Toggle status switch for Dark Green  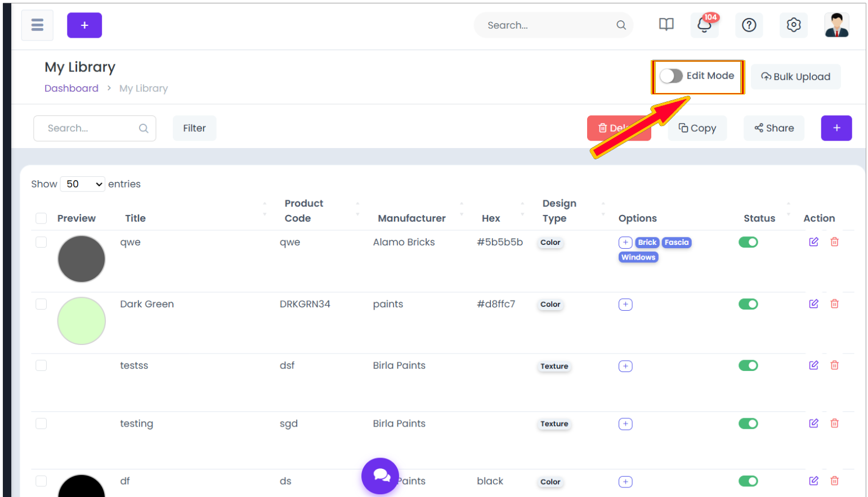pos(748,304)
